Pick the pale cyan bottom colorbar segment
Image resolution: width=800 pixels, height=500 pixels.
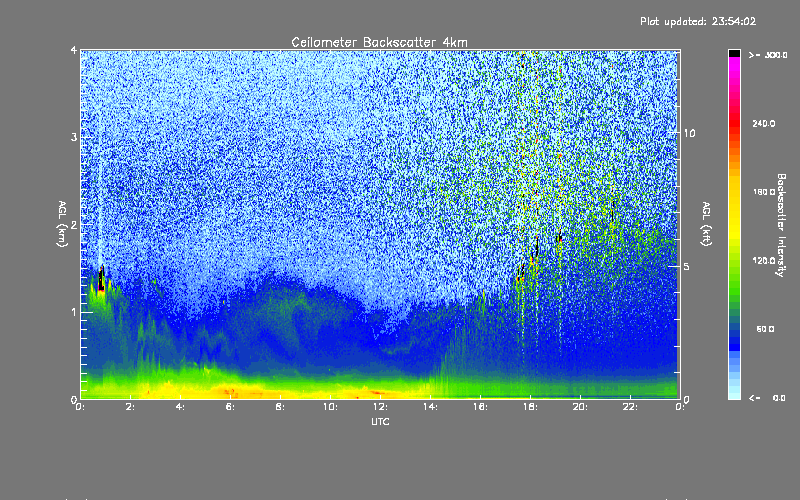[734, 394]
